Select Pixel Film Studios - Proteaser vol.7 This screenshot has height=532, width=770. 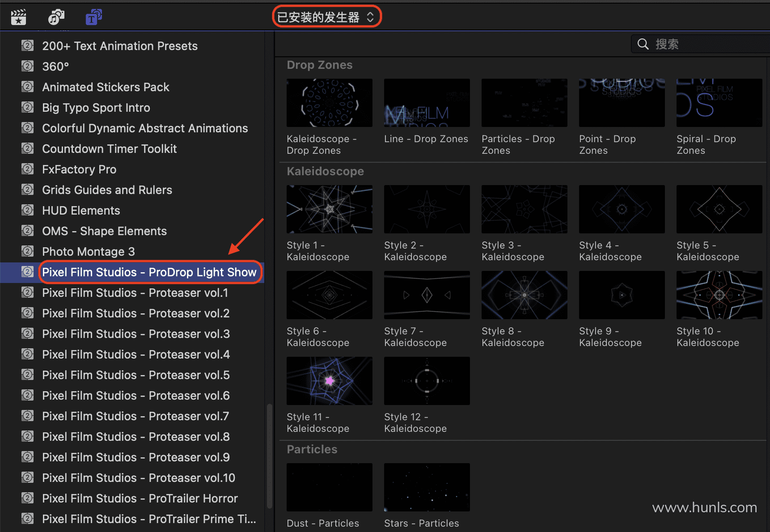(x=132, y=416)
